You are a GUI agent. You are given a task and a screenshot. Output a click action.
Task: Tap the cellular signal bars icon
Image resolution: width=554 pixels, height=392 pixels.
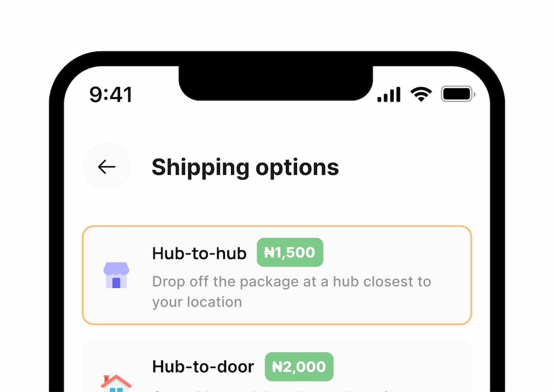[x=388, y=94]
